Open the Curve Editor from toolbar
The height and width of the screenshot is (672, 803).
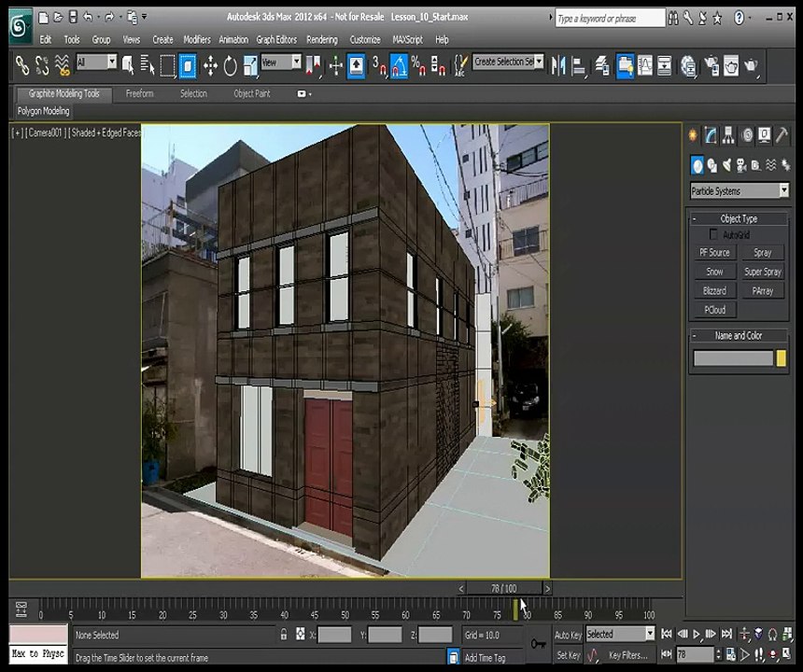coord(644,65)
